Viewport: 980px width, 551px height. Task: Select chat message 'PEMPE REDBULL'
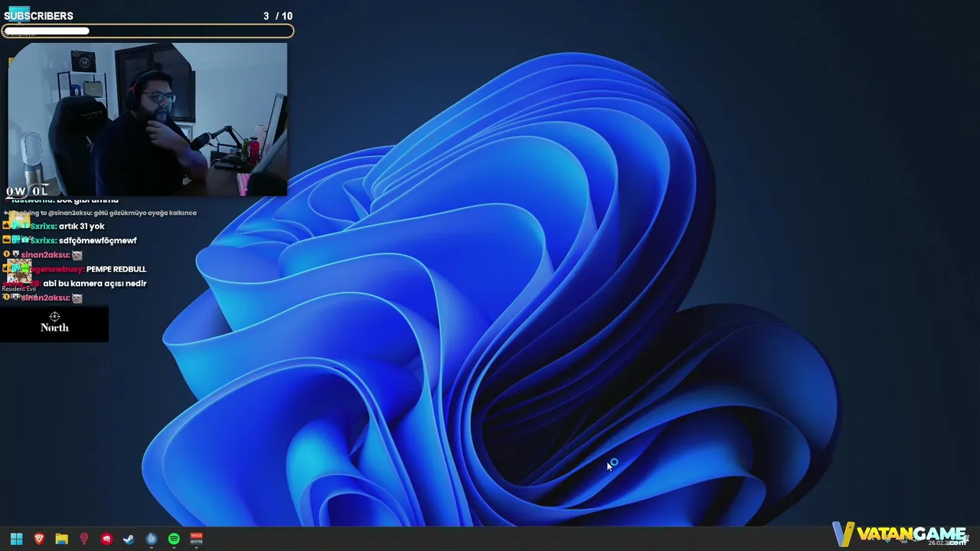click(x=116, y=269)
